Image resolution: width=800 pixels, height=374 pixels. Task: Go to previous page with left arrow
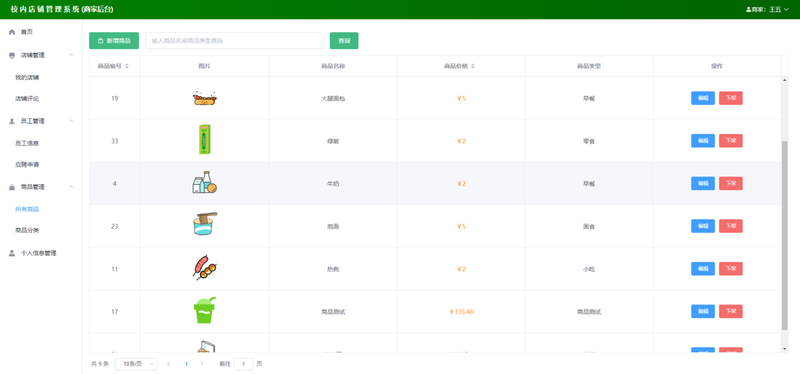pos(169,364)
